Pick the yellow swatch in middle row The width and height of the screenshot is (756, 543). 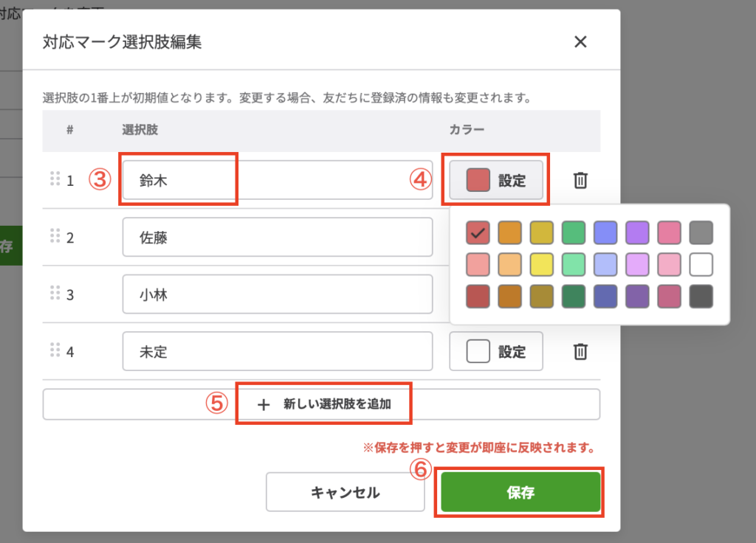[541, 264]
